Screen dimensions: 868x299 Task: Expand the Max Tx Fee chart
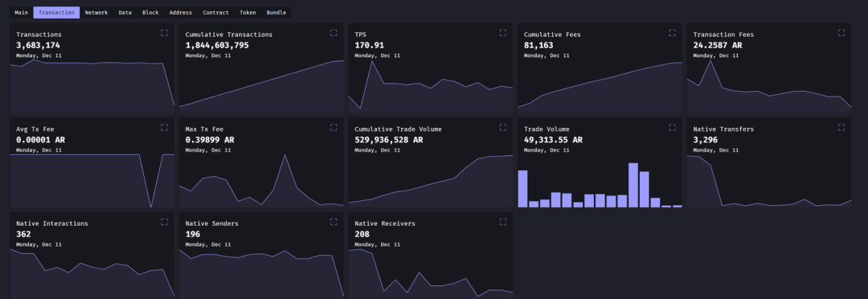click(334, 127)
